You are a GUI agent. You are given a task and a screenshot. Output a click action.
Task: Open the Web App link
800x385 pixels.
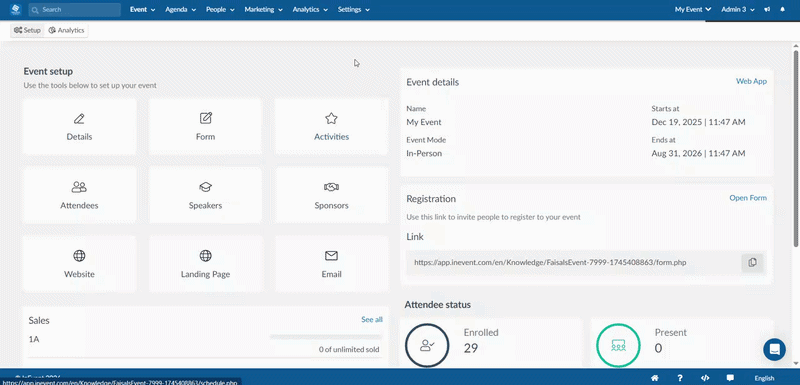(x=751, y=81)
